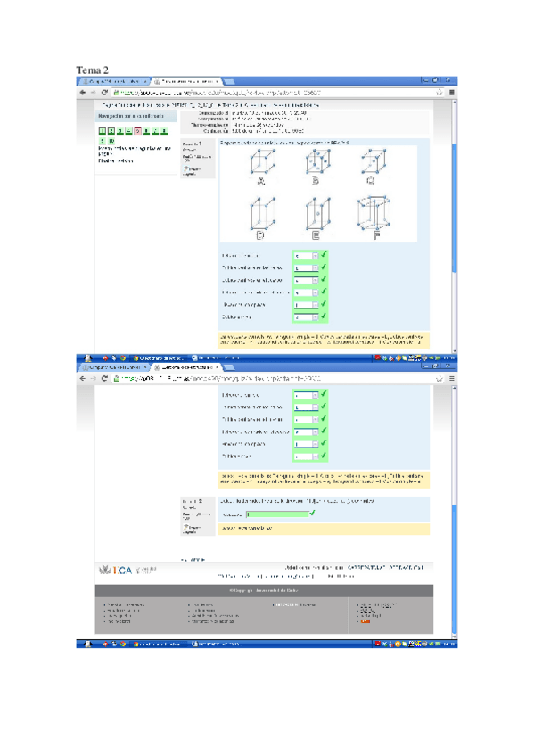Viewport: 534px width, 756px height.
Task: Click the bookmark star in the lower browser
Action: (x=439, y=379)
